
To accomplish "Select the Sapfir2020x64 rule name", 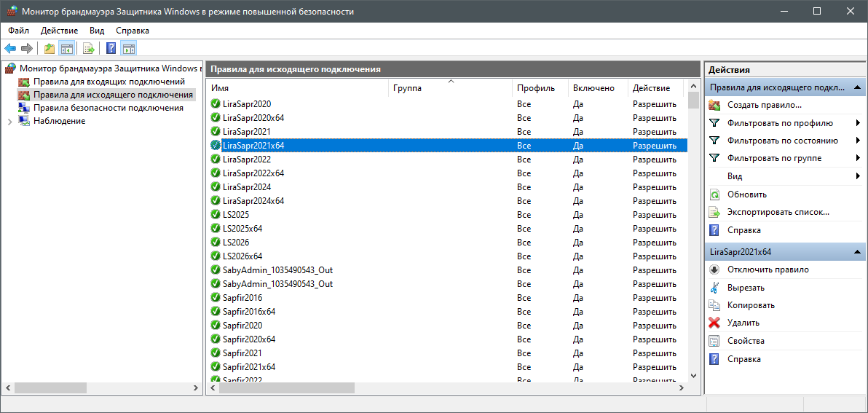I will pyautogui.click(x=249, y=339).
